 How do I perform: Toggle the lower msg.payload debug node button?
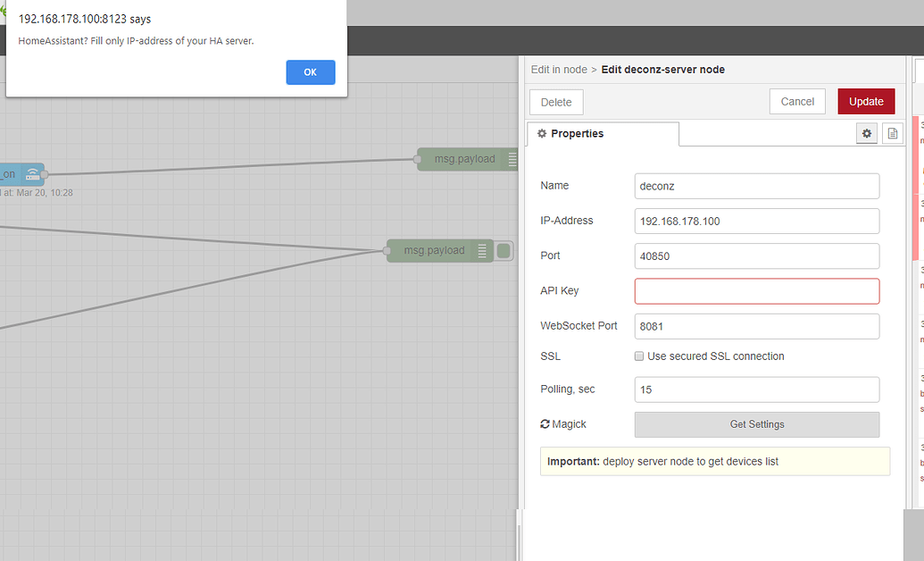504,251
